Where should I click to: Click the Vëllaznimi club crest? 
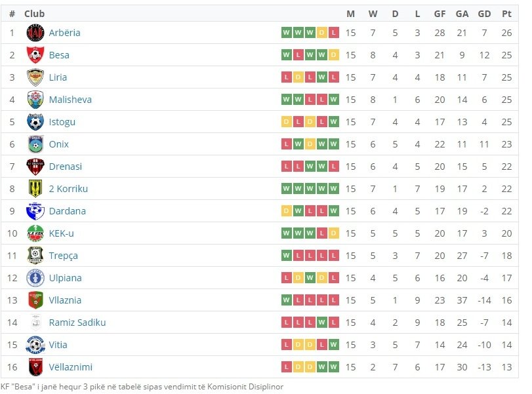click(35, 367)
